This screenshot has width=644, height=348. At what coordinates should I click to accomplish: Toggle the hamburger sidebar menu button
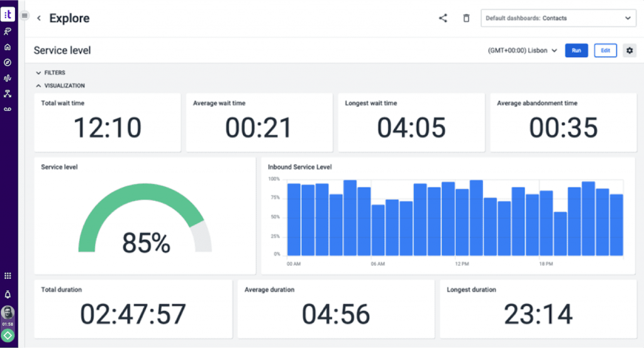click(25, 15)
